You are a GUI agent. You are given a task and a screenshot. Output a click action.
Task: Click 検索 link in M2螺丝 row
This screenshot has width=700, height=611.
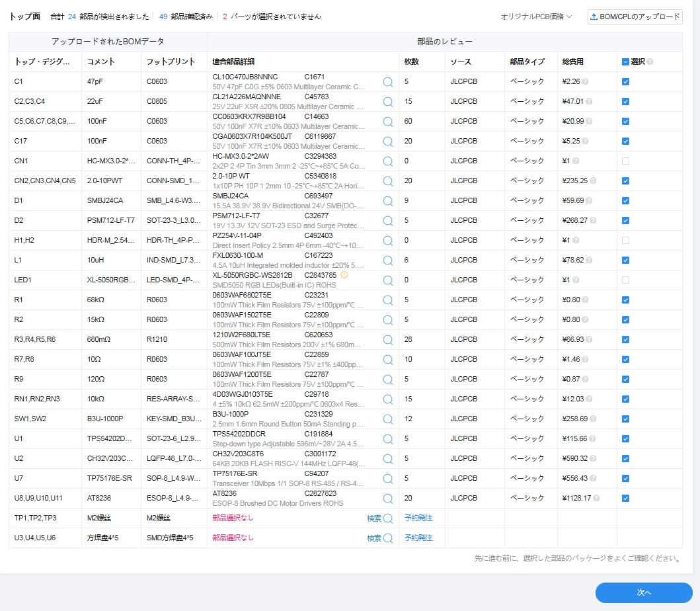(374, 518)
